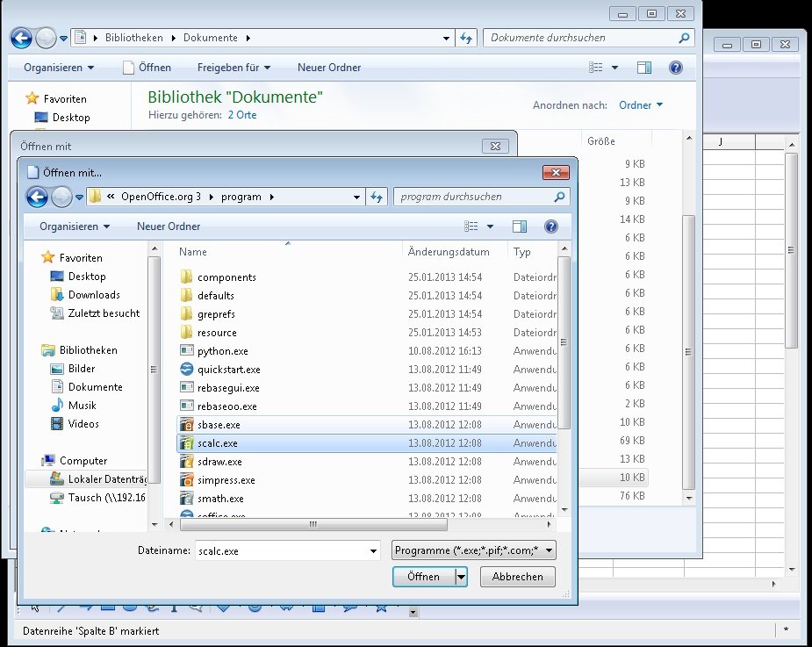The image size is (812, 647).
Task: Click the help icon in Öffnen mit dialog
Action: 550,226
